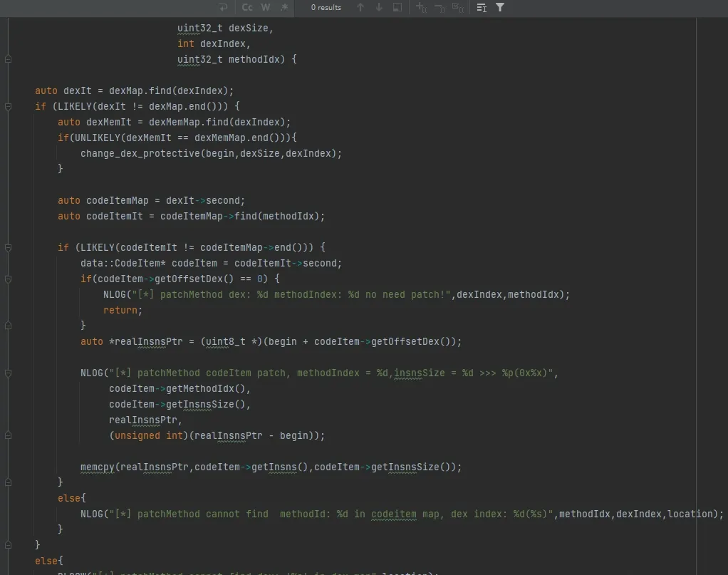The image size is (728, 575).
Task: Click fold end marker after 'return;' block
Action: [x=8, y=326]
